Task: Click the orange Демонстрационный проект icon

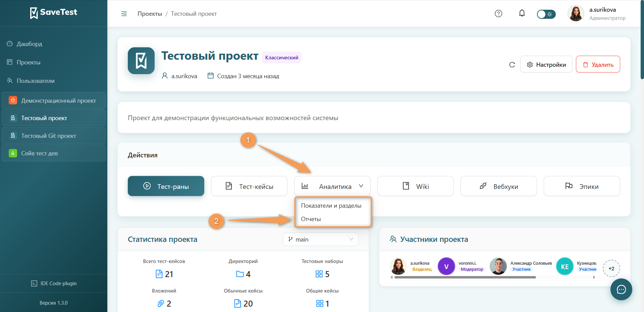Action: pyautogui.click(x=13, y=100)
